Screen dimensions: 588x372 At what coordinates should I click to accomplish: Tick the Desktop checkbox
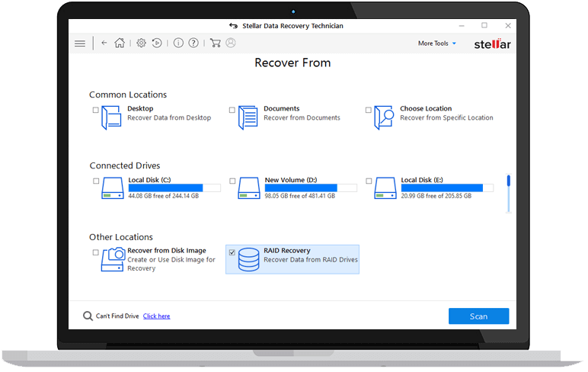tap(96, 110)
